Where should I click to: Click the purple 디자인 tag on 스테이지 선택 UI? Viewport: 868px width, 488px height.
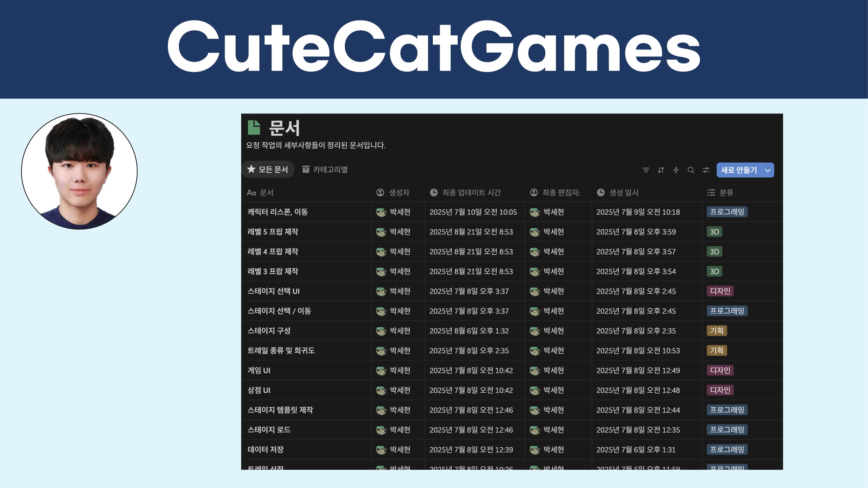pos(719,291)
